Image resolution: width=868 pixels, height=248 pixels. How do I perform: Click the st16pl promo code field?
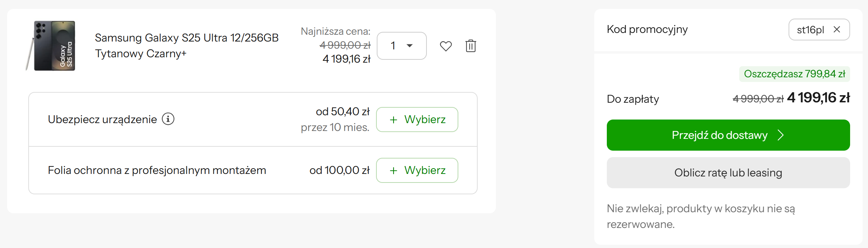(x=819, y=29)
